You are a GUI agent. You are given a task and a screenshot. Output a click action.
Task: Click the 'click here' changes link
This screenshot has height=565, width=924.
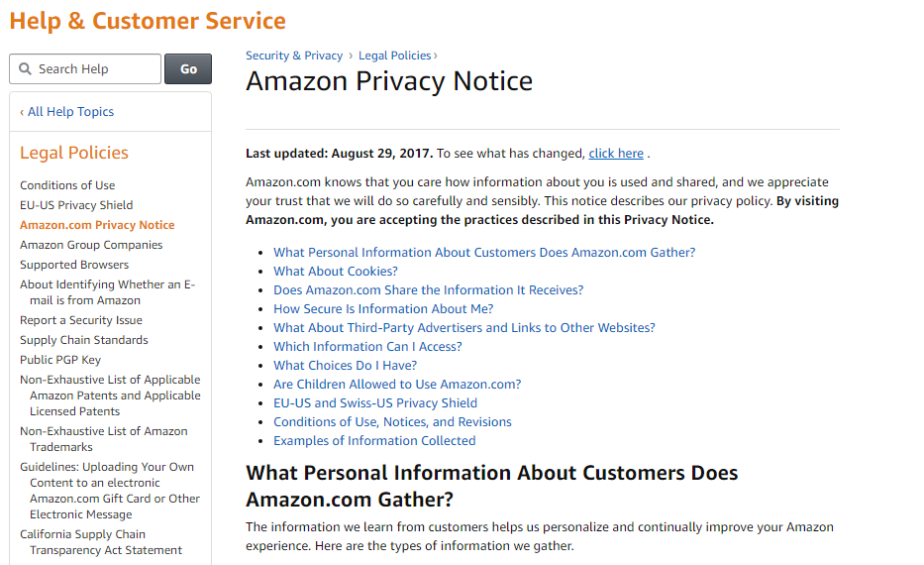pyautogui.click(x=616, y=154)
